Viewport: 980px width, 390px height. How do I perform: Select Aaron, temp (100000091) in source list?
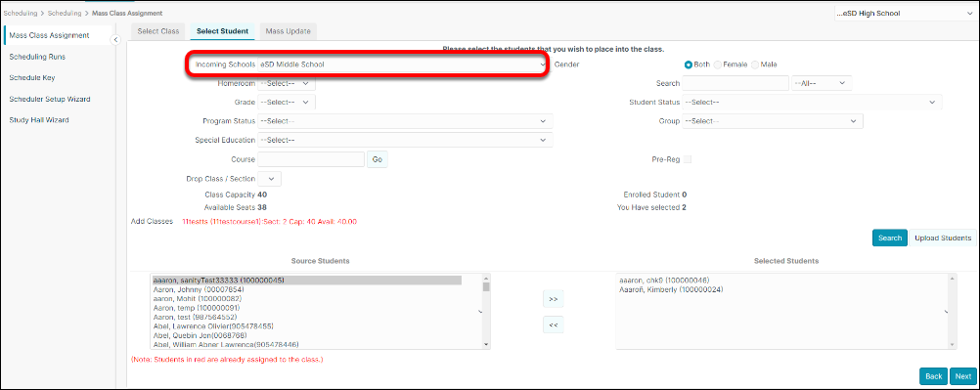coord(197,308)
